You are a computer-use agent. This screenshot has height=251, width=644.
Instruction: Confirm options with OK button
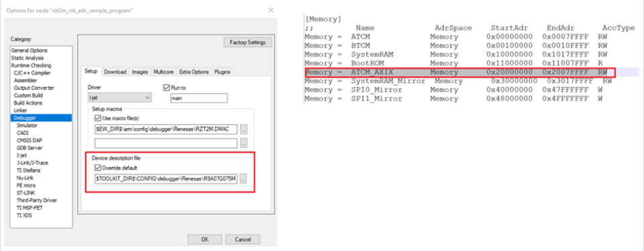205,240
